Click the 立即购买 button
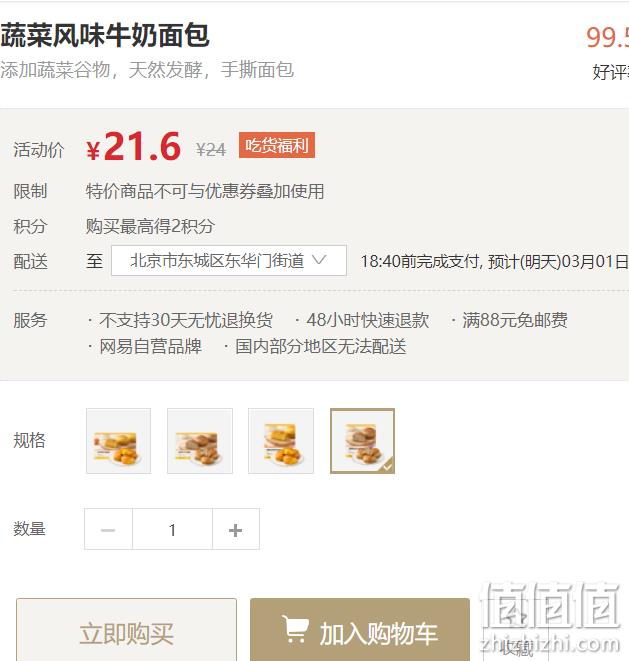Image resolution: width=629 pixels, height=661 pixels. coord(126,631)
